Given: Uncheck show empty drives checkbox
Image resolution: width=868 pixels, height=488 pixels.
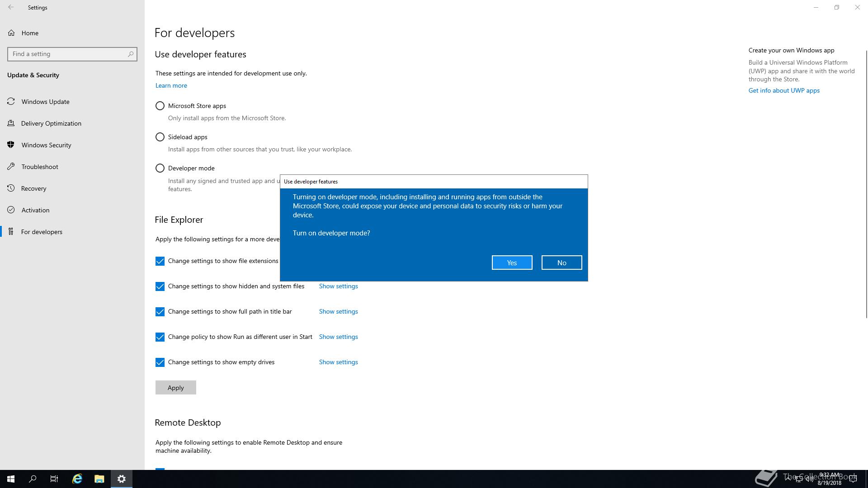Looking at the screenshot, I should click(160, 362).
